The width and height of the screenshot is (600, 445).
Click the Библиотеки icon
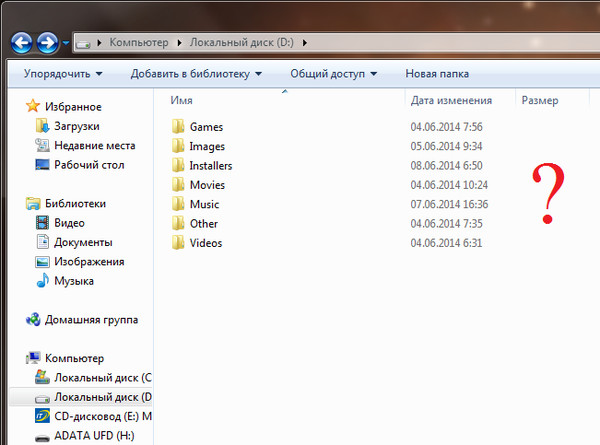33,203
